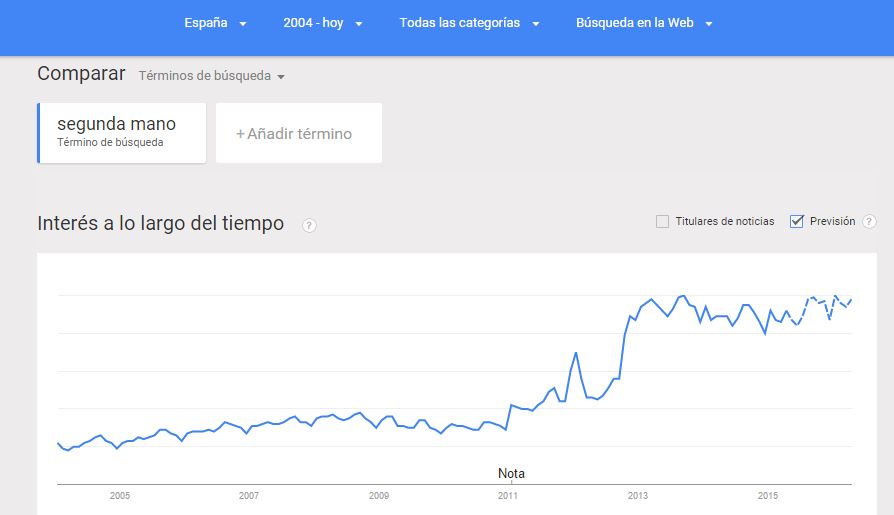Open the Búsqueda en la Web menu
This screenshot has width=894, height=515.
(x=644, y=23)
